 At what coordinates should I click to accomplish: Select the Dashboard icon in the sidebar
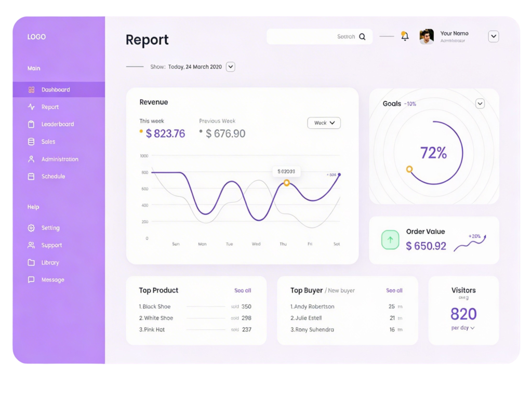tap(32, 89)
